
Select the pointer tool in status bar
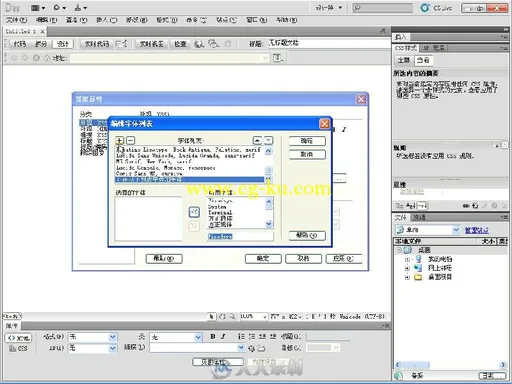point(211,316)
